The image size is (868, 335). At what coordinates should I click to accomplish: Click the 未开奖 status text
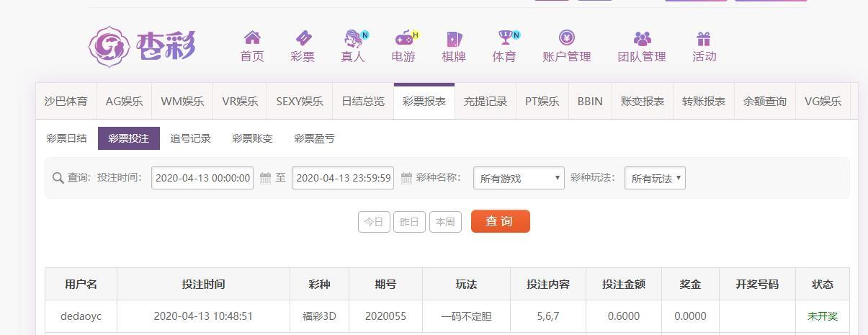(x=823, y=316)
